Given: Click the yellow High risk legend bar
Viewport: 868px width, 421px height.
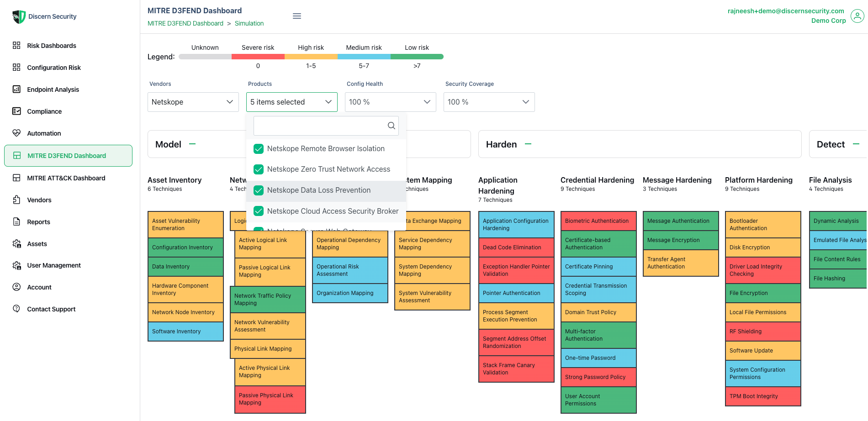Looking at the screenshot, I should pos(311,57).
